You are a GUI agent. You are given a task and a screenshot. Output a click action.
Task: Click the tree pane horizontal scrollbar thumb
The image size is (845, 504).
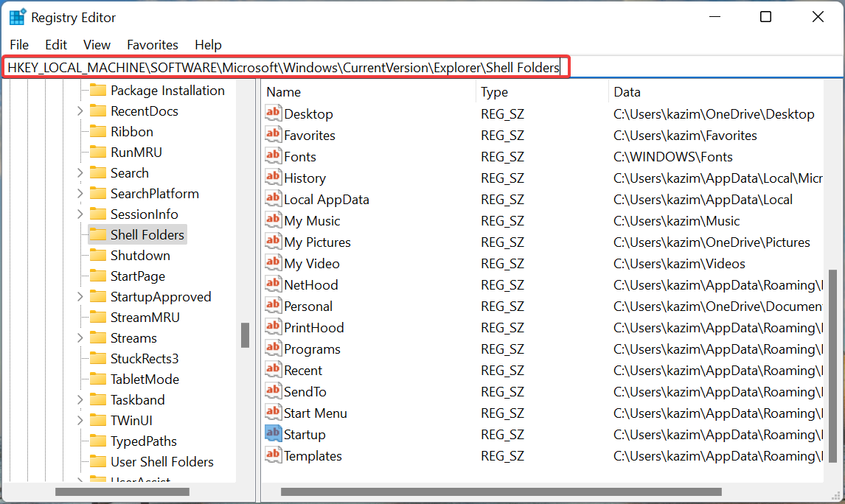click(x=122, y=491)
